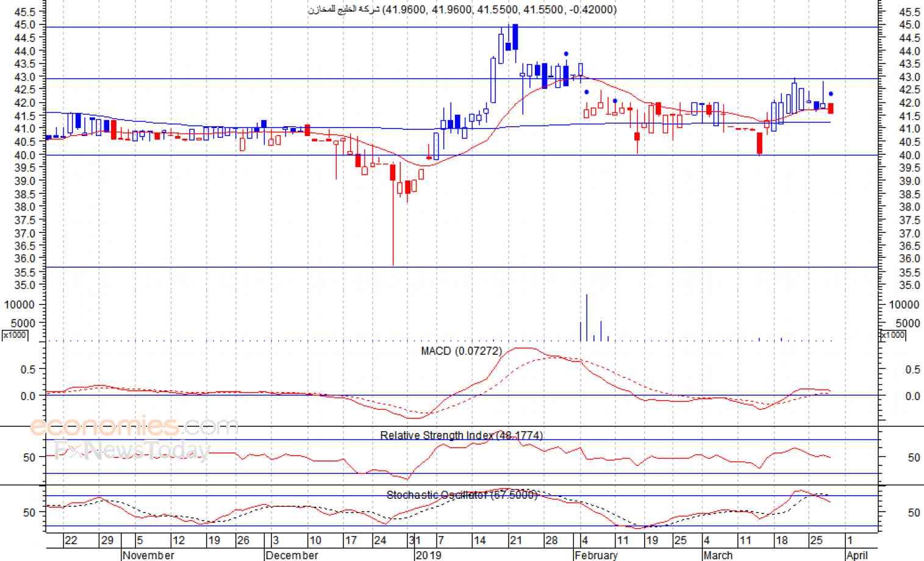
Task: Click the blue dot marker above late January candles
Action: pos(566,54)
